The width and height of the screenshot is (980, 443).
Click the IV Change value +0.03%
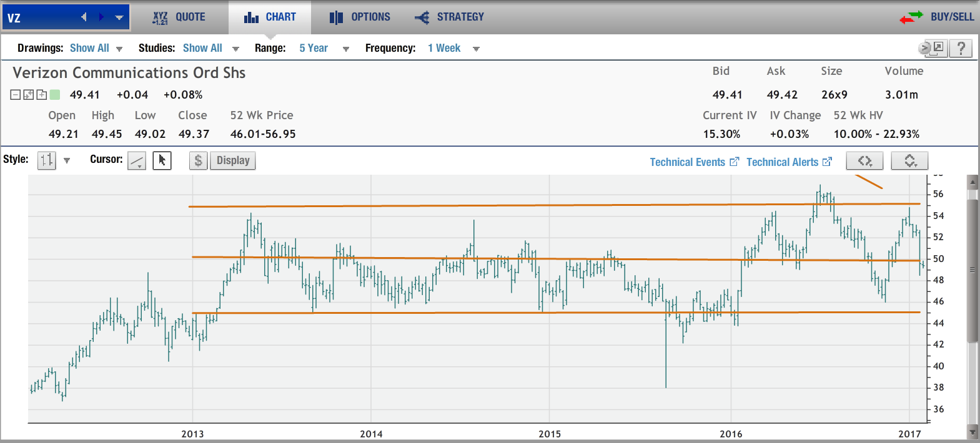[x=789, y=134]
